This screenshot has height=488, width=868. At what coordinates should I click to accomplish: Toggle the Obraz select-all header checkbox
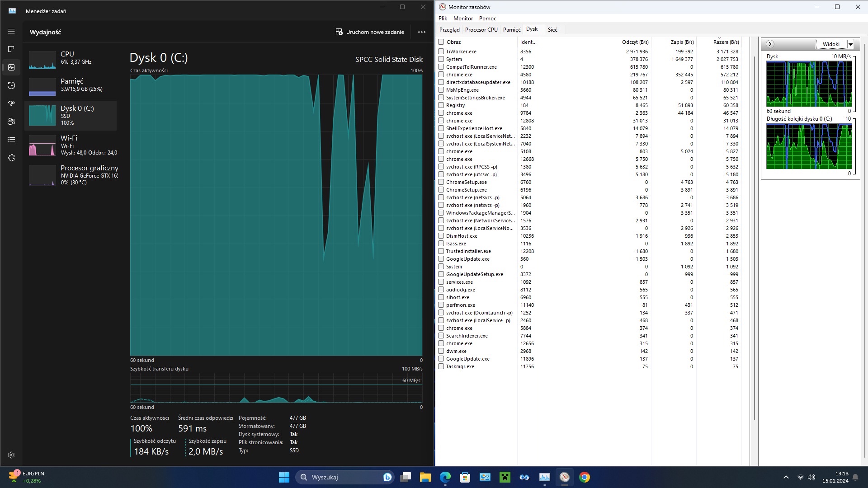pyautogui.click(x=441, y=42)
